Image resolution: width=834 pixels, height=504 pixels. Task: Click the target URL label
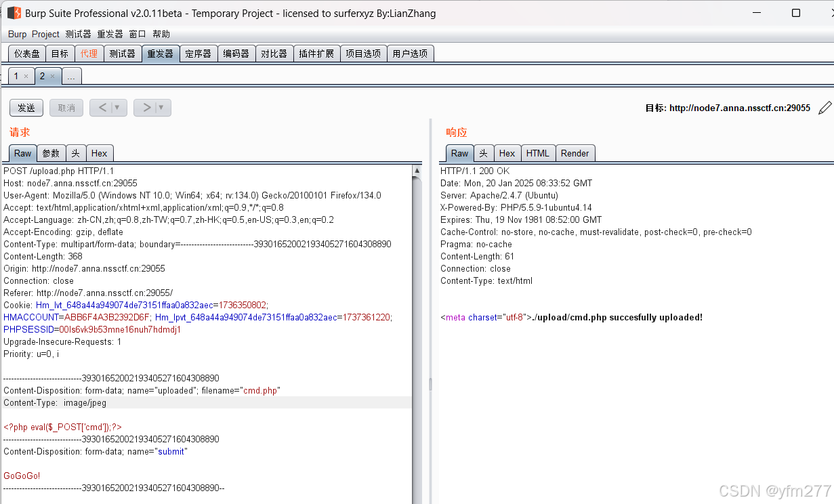click(x=728, y=108)
